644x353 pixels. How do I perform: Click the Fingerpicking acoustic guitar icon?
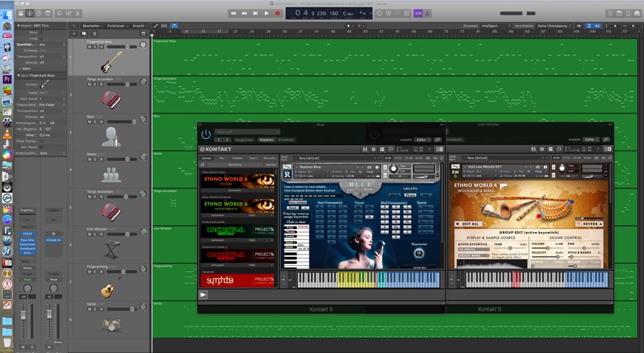pyautogui.click(x=111, y=286)
